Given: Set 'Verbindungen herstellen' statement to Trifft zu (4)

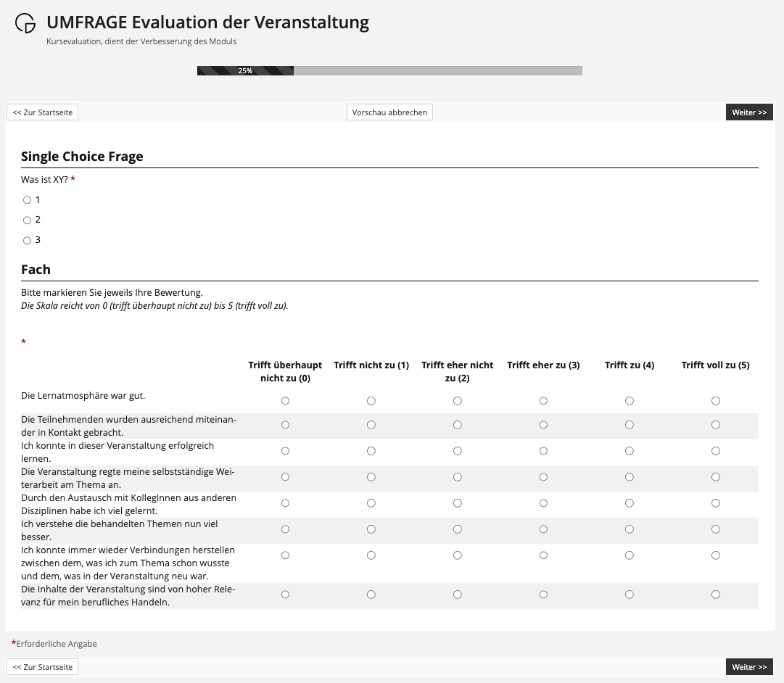Looking at the screenshot, I should point(629,555).
